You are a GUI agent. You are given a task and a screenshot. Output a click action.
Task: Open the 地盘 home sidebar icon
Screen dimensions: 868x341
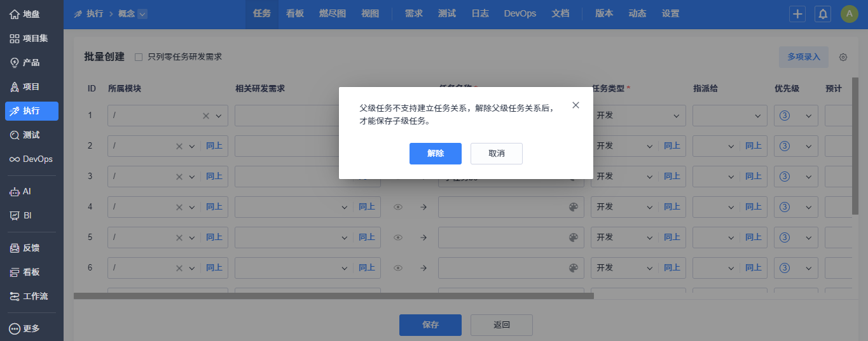pyautogui.click(x=15, y=14)
